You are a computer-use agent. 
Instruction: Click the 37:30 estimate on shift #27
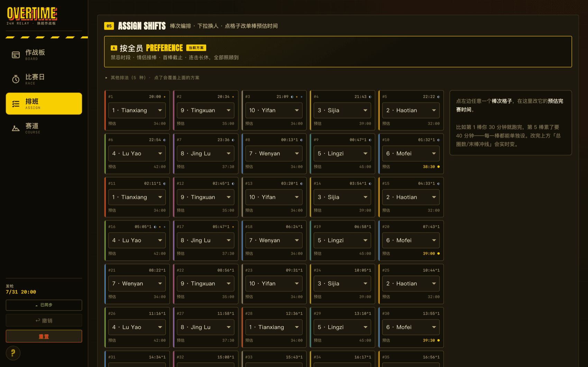click(228, 340)
